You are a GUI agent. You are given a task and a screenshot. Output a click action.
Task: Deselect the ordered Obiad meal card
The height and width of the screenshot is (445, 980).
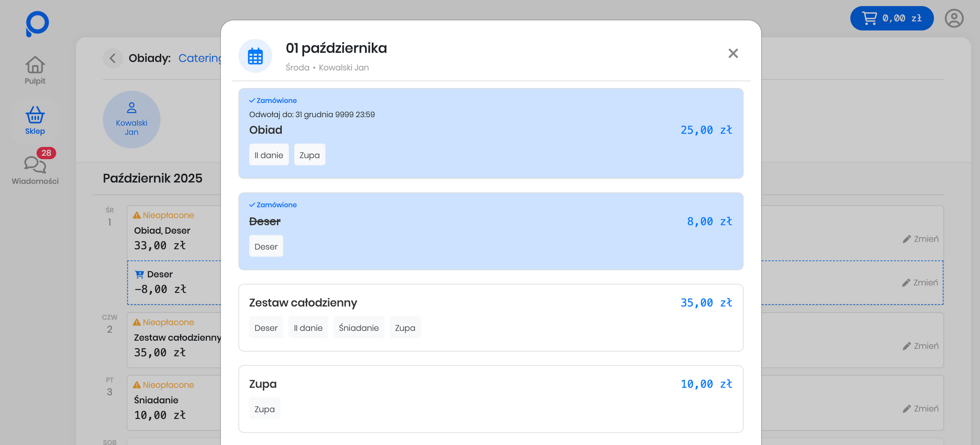pyautogui.click(x=490, y=133)
